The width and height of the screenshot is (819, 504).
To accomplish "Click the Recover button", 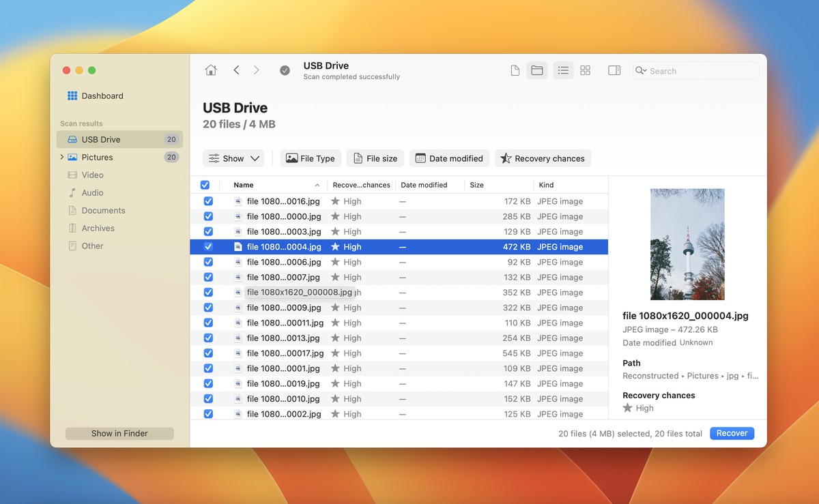I will 732,433.
